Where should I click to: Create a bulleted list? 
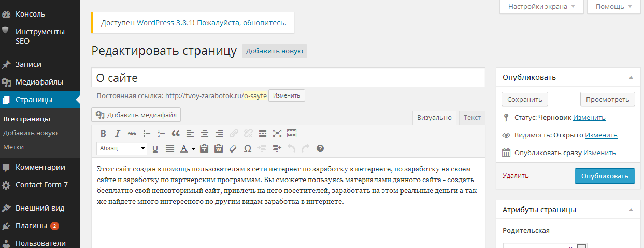tap(147, 133)
